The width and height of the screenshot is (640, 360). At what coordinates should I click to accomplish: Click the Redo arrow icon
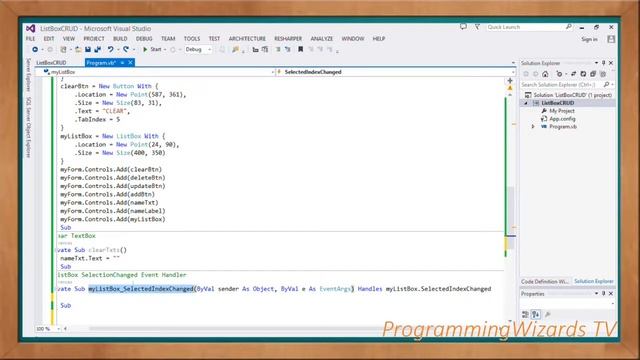(126, 49)
